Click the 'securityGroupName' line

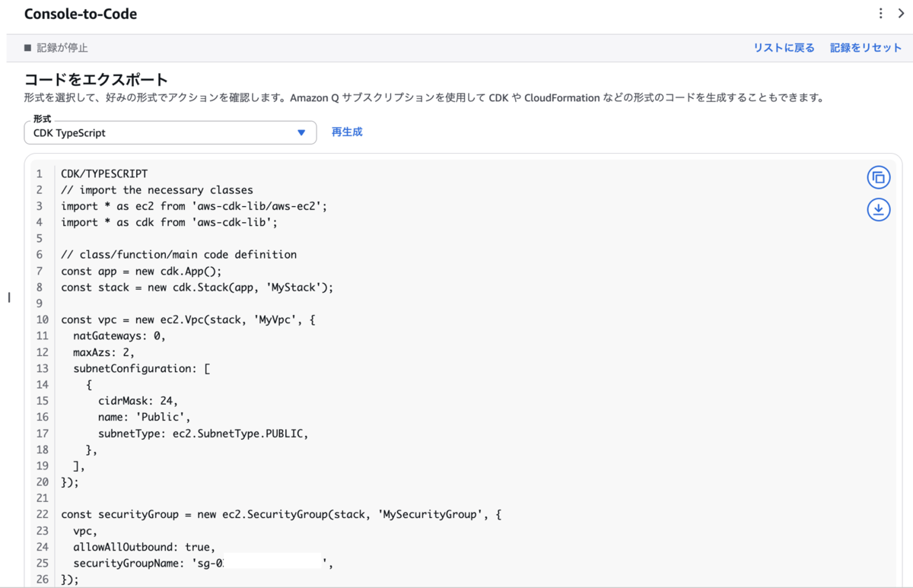pos(203,564)
